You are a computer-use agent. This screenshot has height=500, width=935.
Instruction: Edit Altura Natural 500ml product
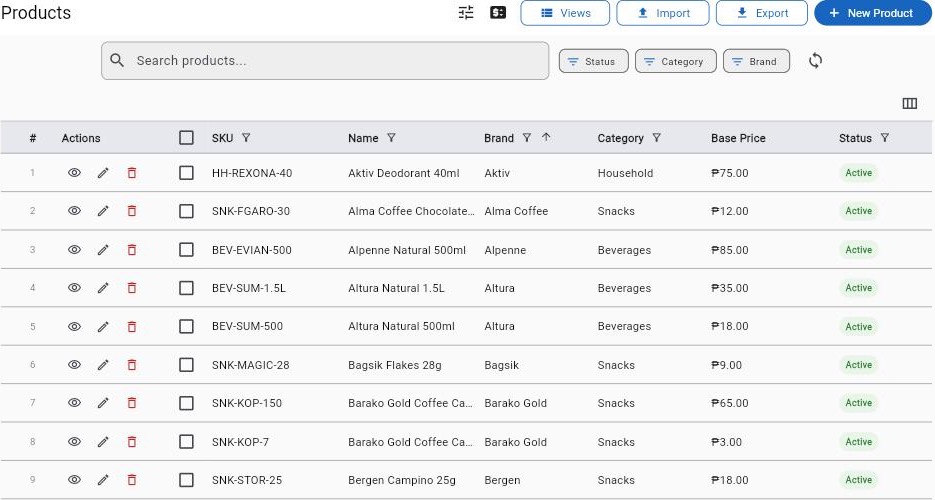(103, 327)
